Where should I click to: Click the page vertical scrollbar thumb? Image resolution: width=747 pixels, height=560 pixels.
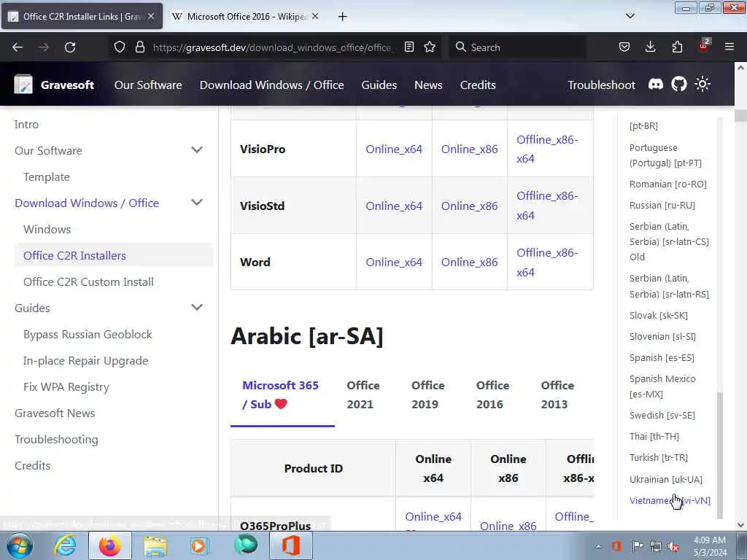pyautogui.click(x=740, y=116)
